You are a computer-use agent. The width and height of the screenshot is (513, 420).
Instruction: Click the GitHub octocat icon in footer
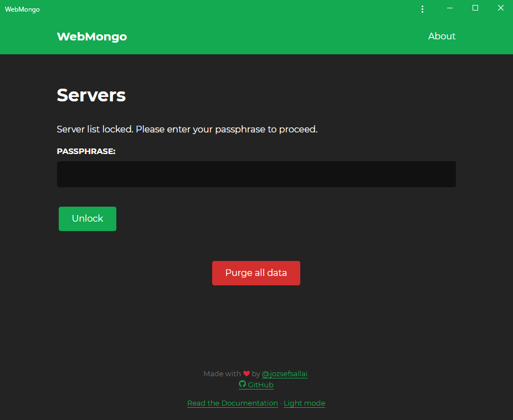coord(243,385)
